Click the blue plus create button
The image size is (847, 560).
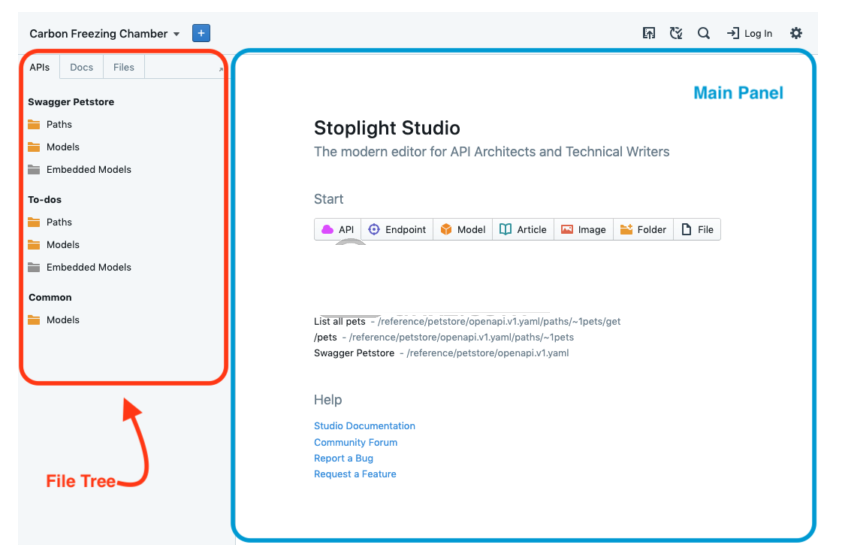point(201,33)
